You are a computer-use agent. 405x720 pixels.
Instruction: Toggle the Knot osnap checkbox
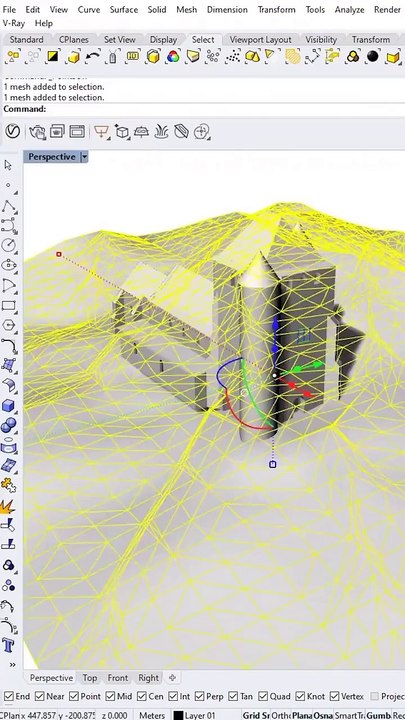click(300, 697)
